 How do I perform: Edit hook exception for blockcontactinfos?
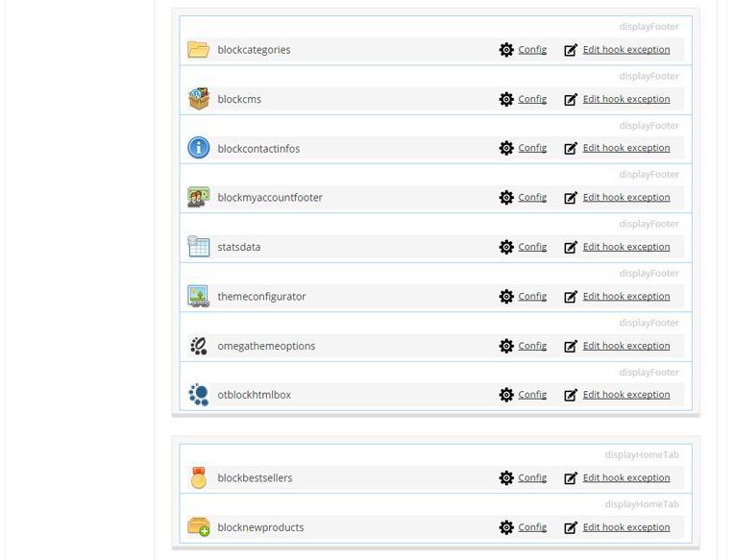626,148
